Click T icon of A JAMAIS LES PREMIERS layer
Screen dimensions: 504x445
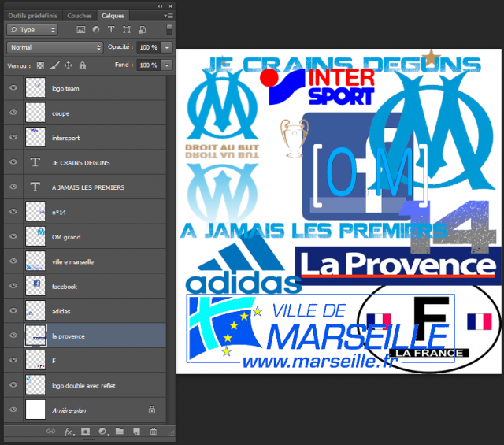35,187
